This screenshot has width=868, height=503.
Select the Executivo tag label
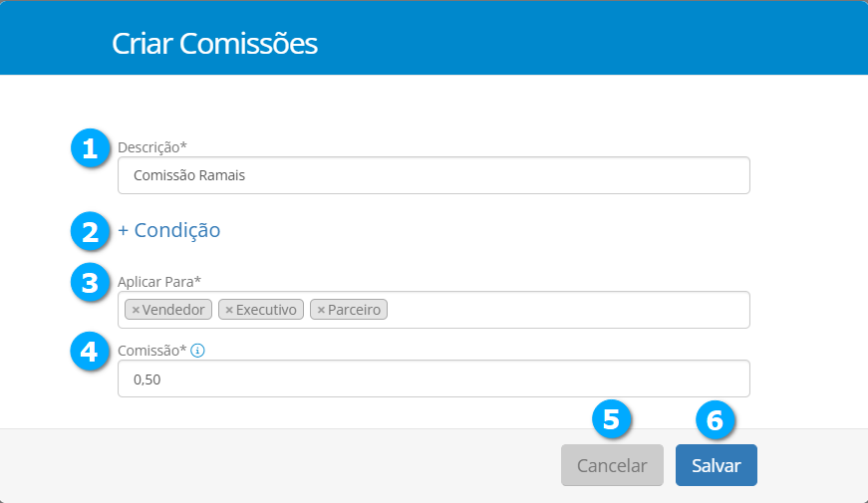[x=266, y=311]
